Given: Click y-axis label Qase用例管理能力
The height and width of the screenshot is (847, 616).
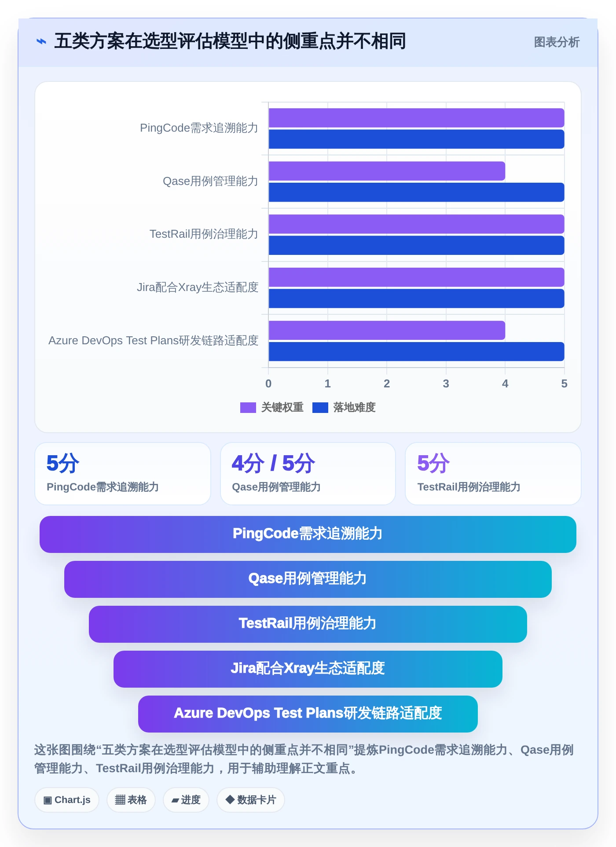Looking at the screenshot, I should coord(210,181).
